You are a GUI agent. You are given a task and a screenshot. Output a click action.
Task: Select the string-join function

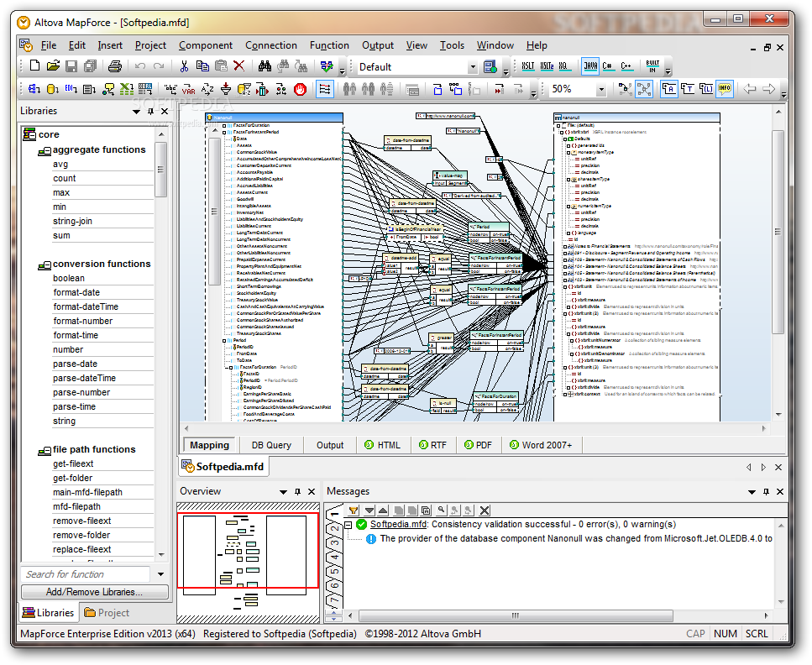[x=72, y=221]
